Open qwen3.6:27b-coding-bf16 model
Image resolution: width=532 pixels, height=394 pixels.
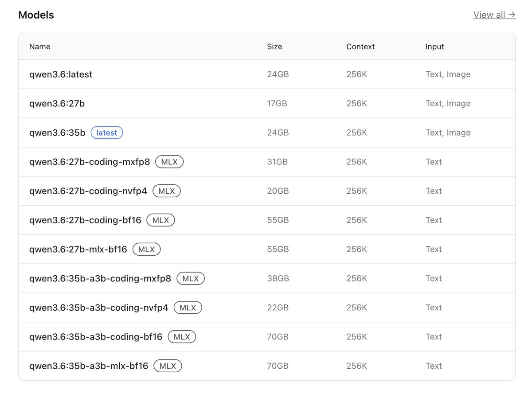[85, 220]
